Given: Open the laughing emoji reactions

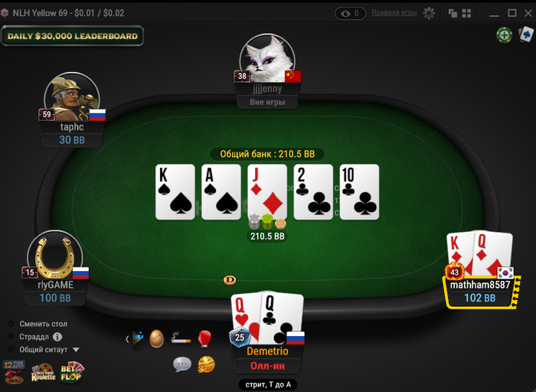Looking at the screenshot, I should click(x=207, y=364).
